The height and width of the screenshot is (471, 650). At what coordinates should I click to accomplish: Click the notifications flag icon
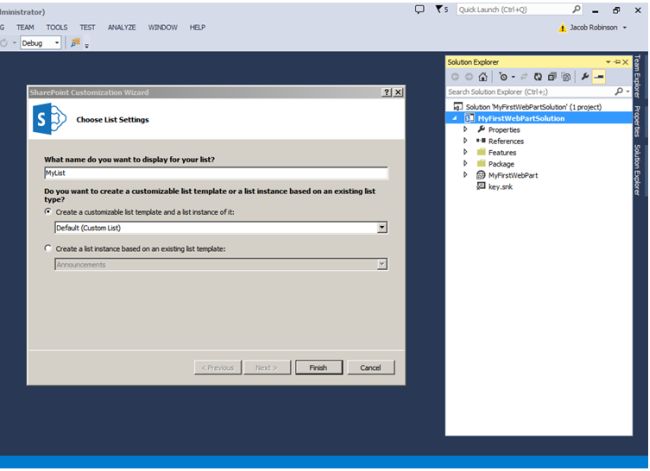439,9
